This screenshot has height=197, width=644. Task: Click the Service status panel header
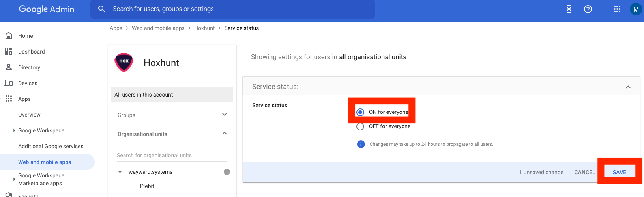441,87
